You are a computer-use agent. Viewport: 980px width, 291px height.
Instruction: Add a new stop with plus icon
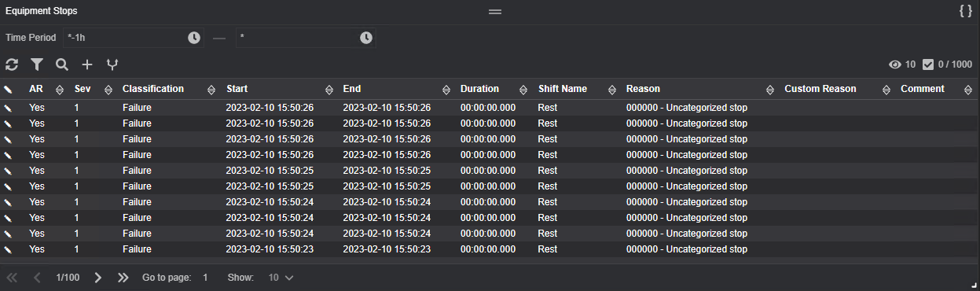[87, 64]
